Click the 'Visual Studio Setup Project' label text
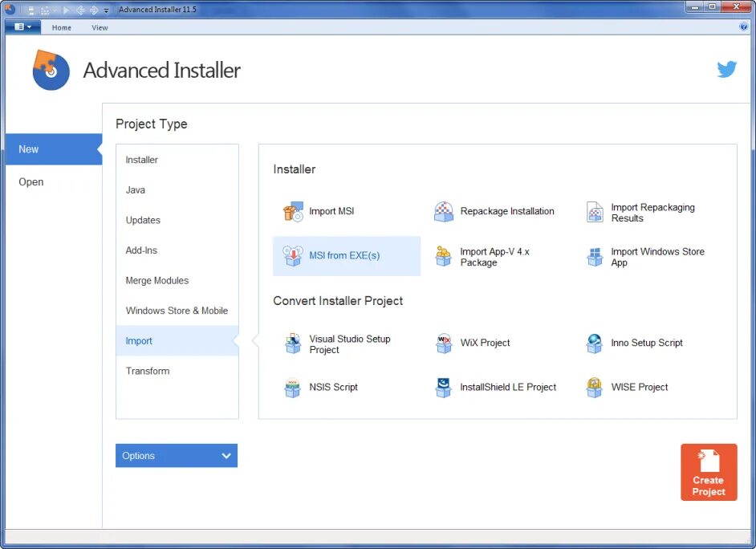Image resolution: width=756 pixels, height=549 pixels. coord(350,344)
